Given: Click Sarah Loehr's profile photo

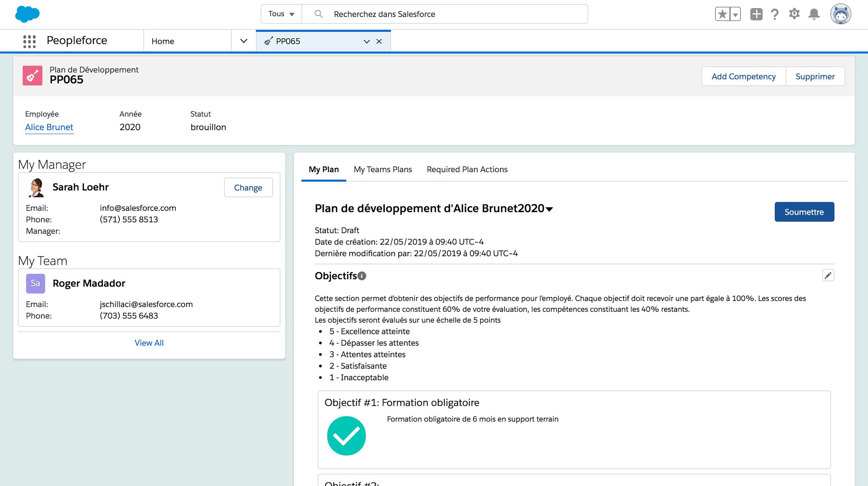Looking at the screenshot, I should pyautogui.click(x=36, y=187).
